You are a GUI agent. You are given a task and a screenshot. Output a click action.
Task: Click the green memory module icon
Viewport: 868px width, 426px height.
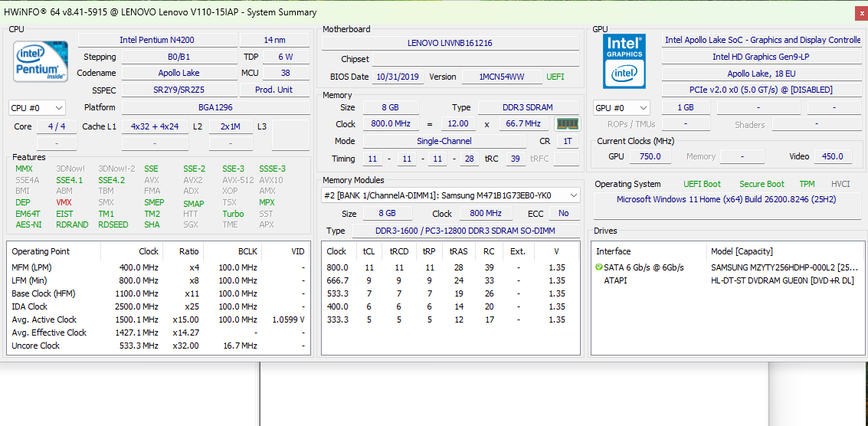(x=568, y=124)
